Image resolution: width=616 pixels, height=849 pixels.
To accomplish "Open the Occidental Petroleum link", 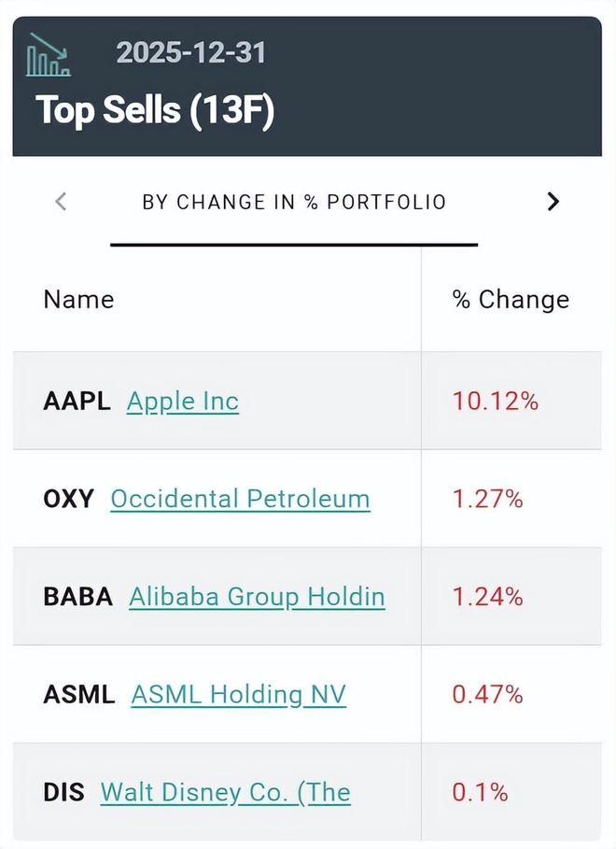I will [x=240, y=499].
